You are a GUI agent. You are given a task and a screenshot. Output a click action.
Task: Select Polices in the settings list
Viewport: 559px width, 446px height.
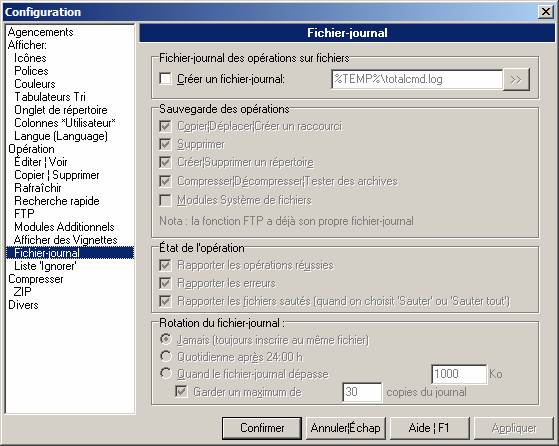coord(31,71)
